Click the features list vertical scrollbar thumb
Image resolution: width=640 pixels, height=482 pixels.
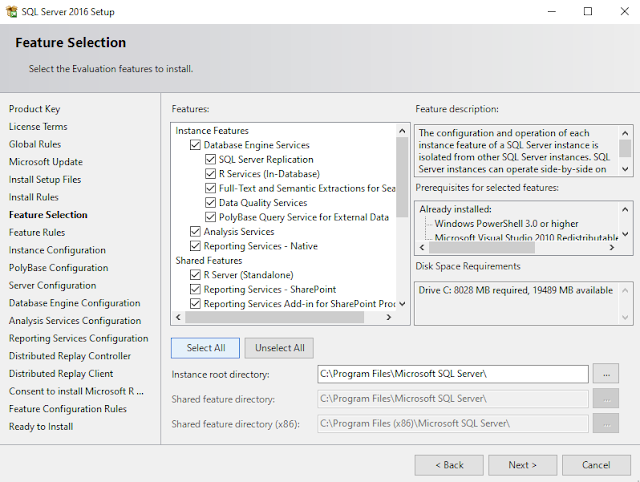point(402,177)
